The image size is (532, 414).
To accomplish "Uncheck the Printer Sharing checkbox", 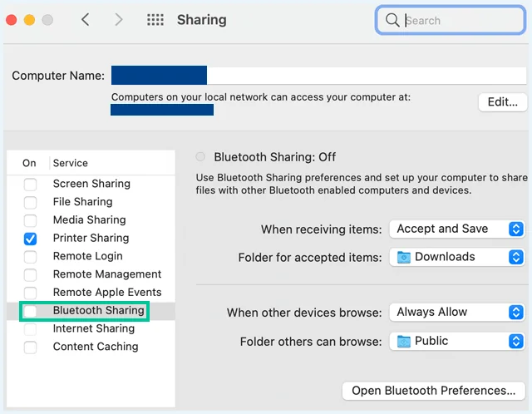I will [30, 239].
